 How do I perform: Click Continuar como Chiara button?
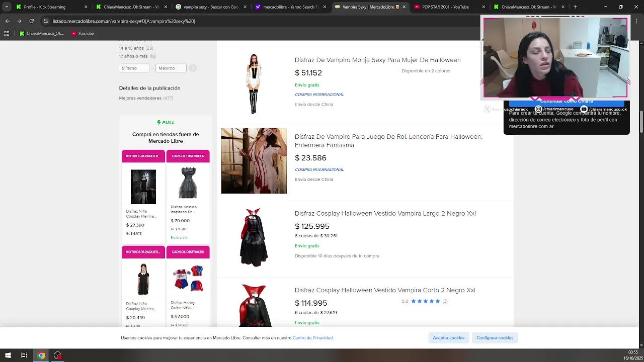coord(567,102)
